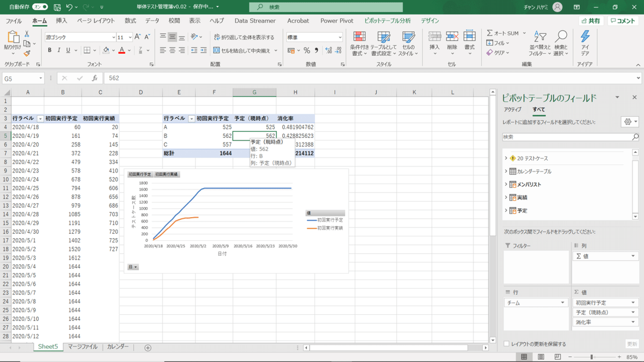Open the 日 filter button on chart
The image size is (644, 362).
[133, 267]
